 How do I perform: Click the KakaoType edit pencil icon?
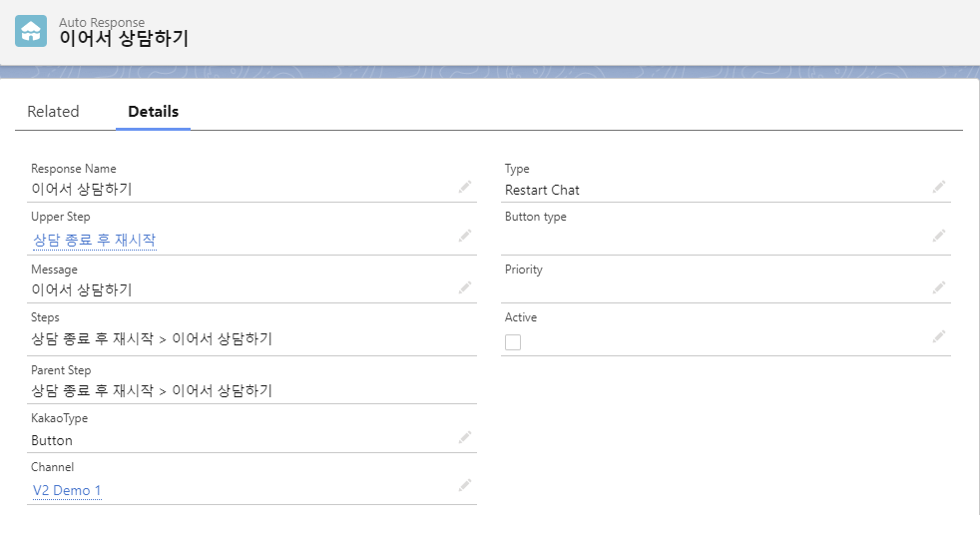[x=464, y=437]
